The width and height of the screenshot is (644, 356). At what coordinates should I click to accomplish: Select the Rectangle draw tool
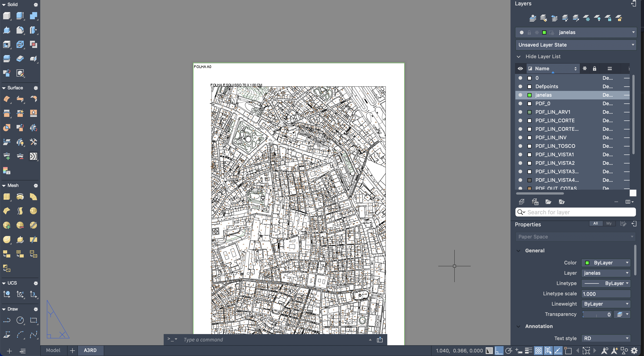tap(33, 320)
